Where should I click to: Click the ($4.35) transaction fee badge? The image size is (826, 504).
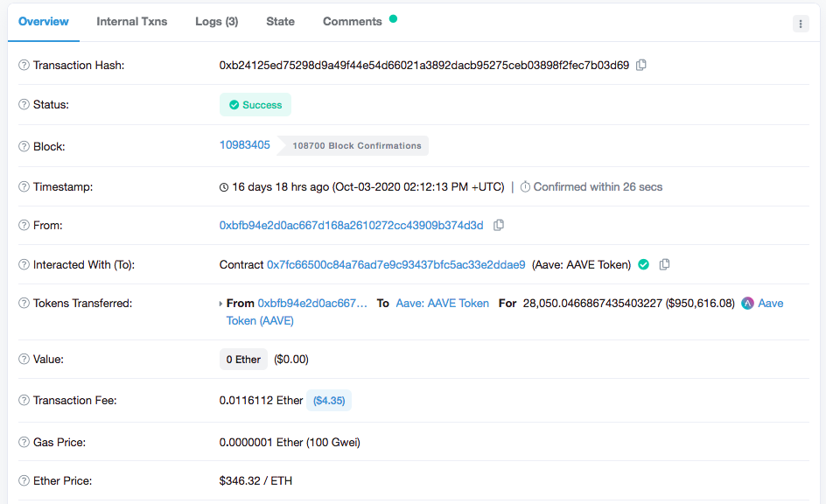(x=329, y=400)
